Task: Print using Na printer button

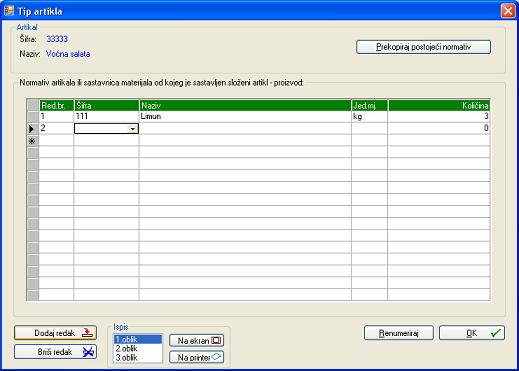Action: (196, 357)
